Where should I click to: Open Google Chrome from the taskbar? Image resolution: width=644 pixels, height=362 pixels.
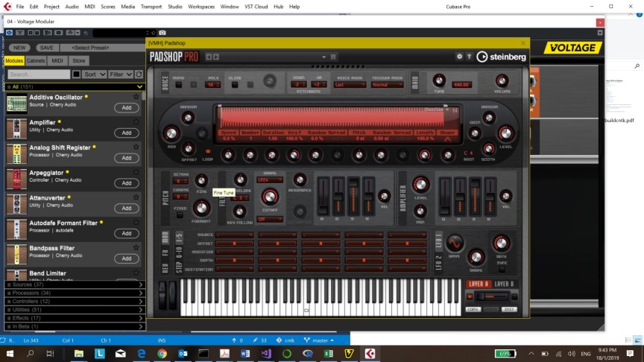(162, 353)
